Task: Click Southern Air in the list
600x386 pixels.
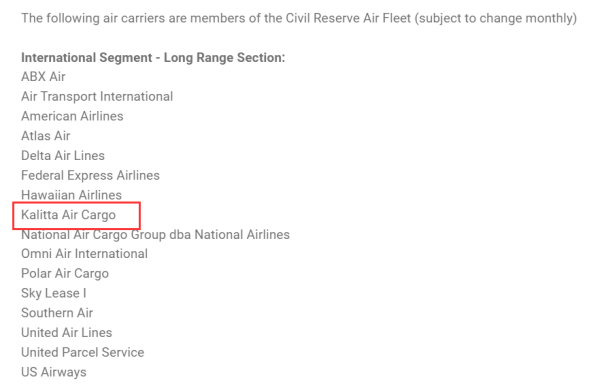Action: click(57, 313)
